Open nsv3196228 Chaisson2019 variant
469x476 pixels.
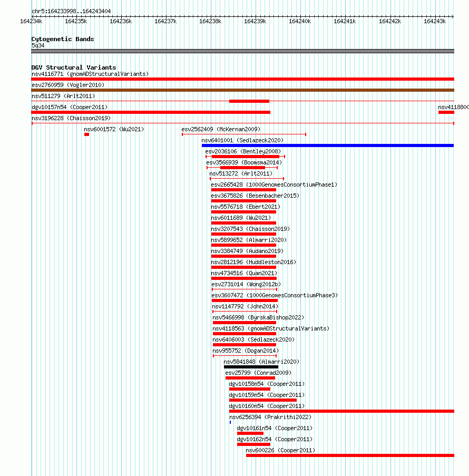pyautogui.click(x=71, y=119)
